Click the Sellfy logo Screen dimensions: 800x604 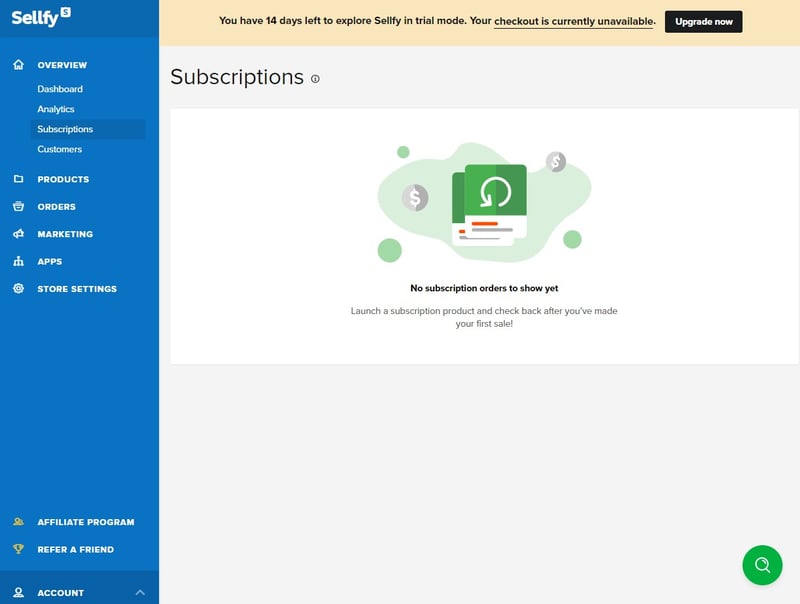click(x=41, y=17)
